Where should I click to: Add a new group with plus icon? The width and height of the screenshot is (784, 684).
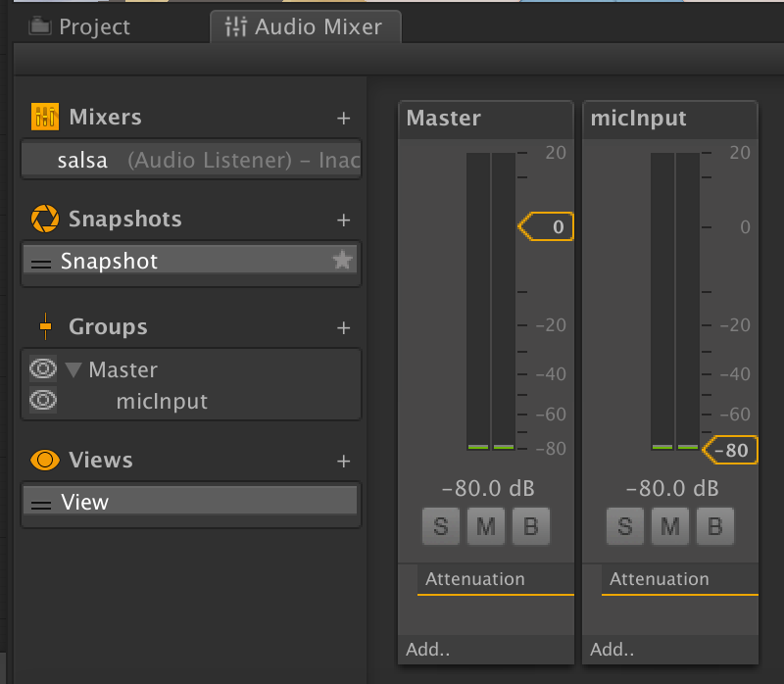click(343, 327)
